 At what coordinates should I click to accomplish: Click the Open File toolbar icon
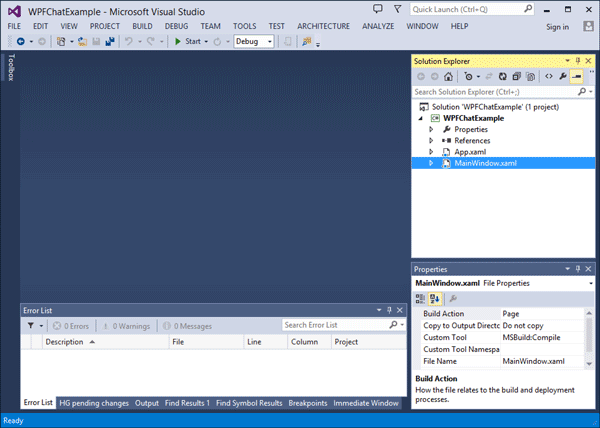click(x=82, y=41)
